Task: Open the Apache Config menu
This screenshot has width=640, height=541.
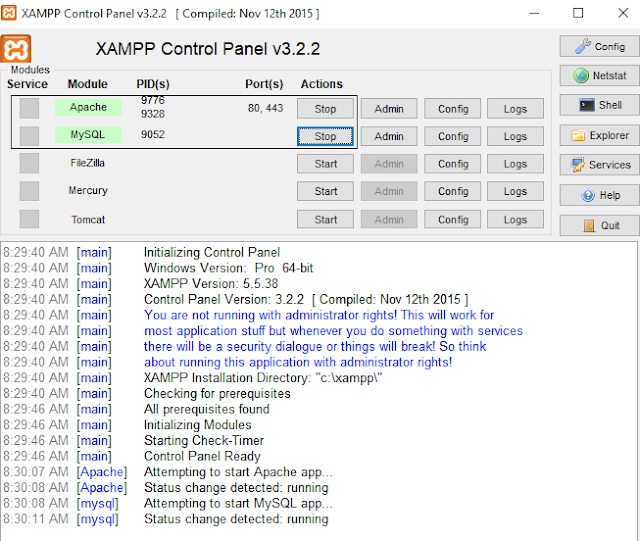Action: click(x=453, y=109)
